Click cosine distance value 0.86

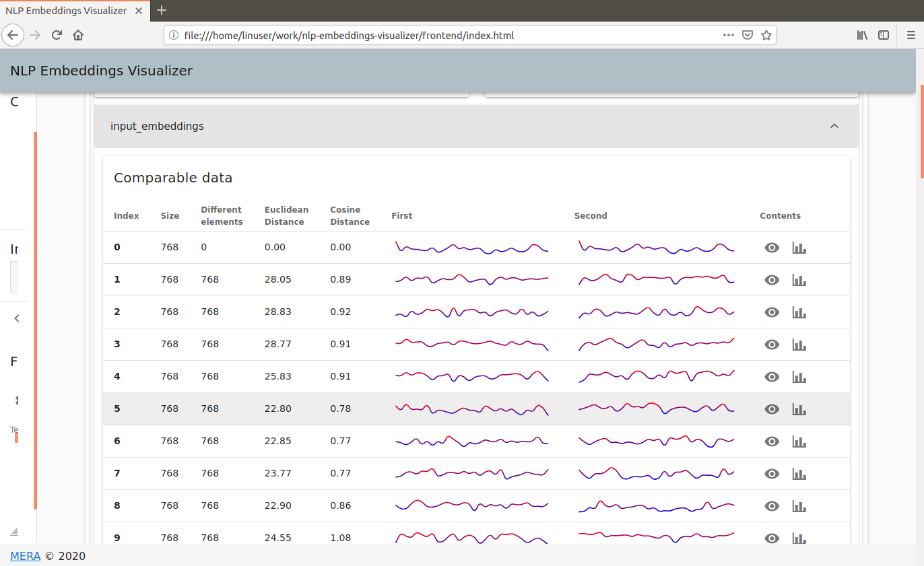click(341, 505)
